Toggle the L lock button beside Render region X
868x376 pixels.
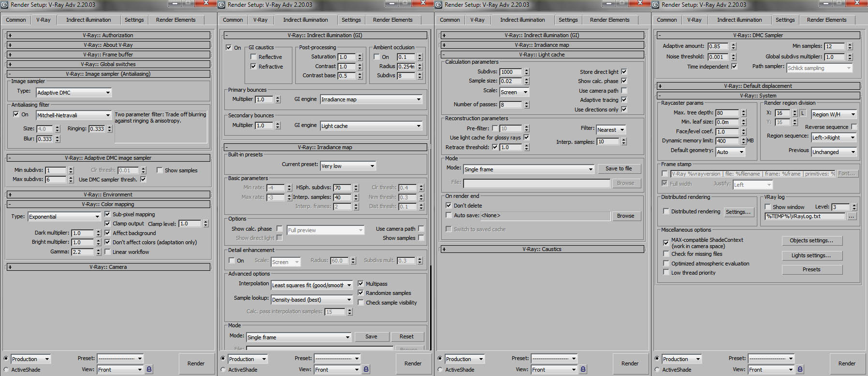[x=803, y=113]
